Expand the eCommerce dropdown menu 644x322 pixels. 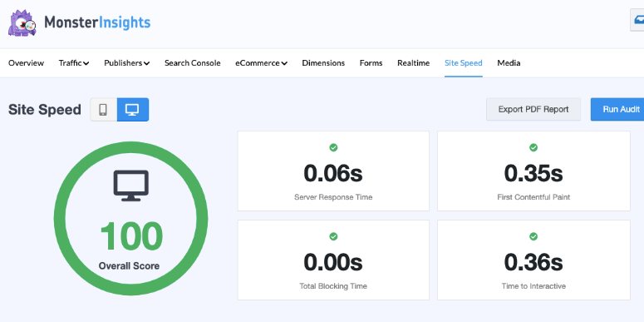point(261,63)
